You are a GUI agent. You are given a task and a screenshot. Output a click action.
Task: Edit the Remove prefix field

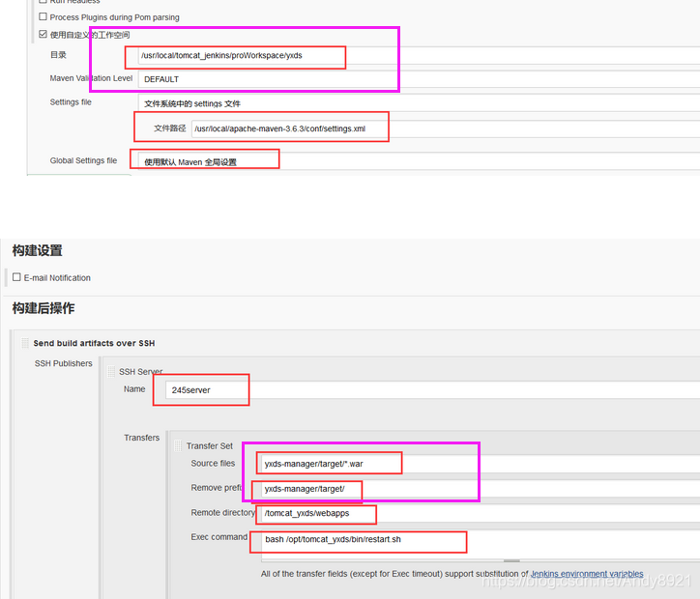coord(481,489)
